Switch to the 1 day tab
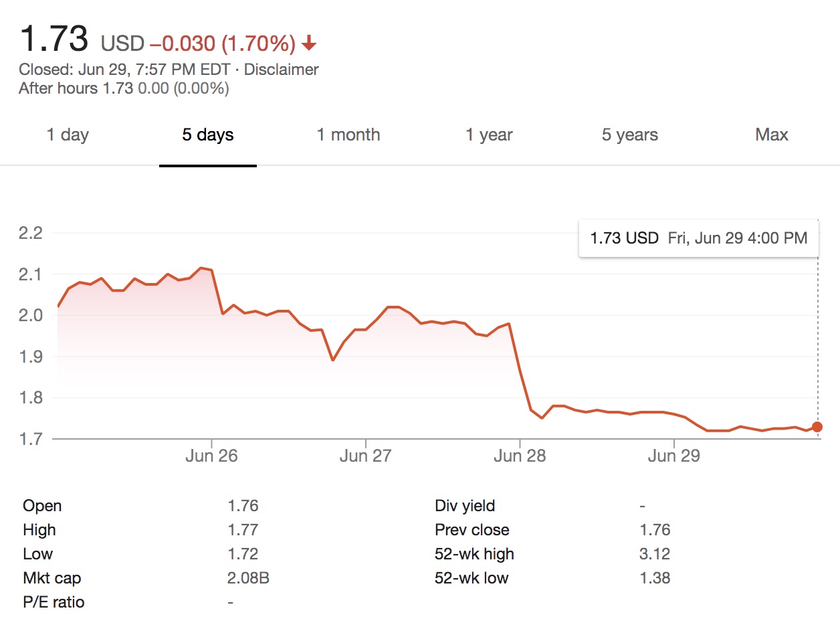Viewport: 840px width, 633px height. click(68, 135)
